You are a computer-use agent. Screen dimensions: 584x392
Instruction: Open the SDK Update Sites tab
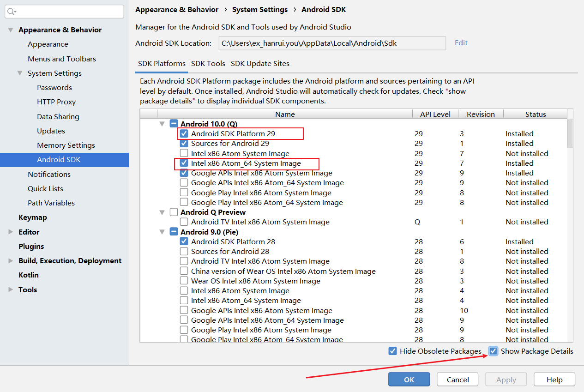tap(260, 64)
